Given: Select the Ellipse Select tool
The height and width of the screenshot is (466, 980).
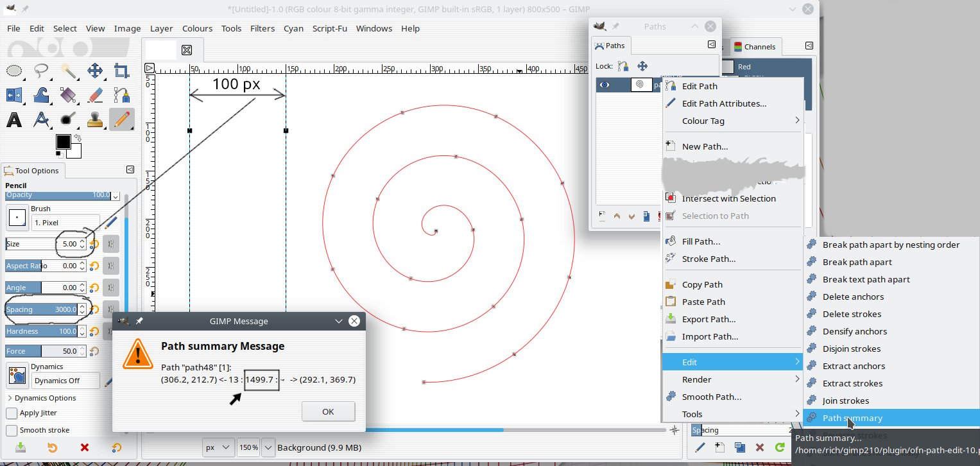Looking at the screenshot, I should 14,71.
